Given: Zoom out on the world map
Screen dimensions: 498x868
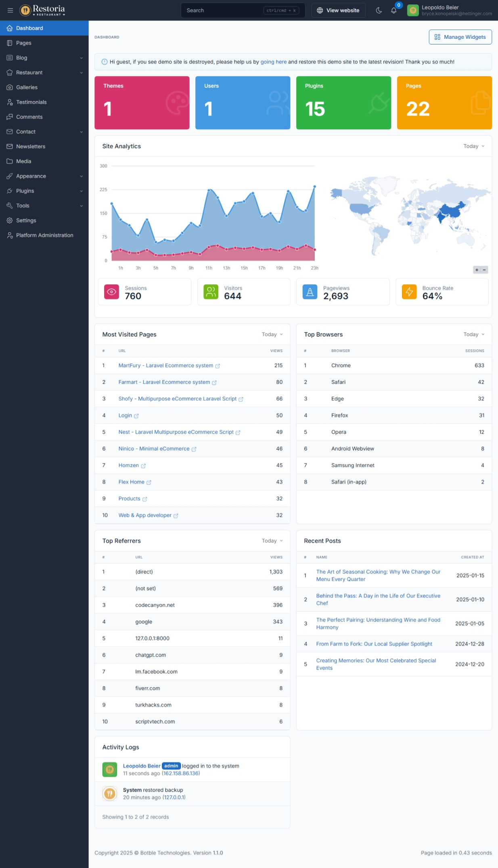Looking at the screenshot, I should (x=484, y=270).
